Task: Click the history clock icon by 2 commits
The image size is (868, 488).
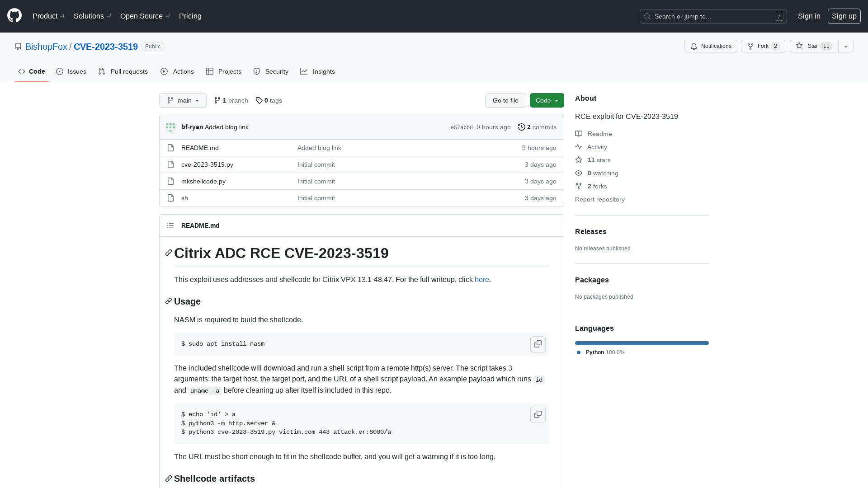Action: point(522,127)
